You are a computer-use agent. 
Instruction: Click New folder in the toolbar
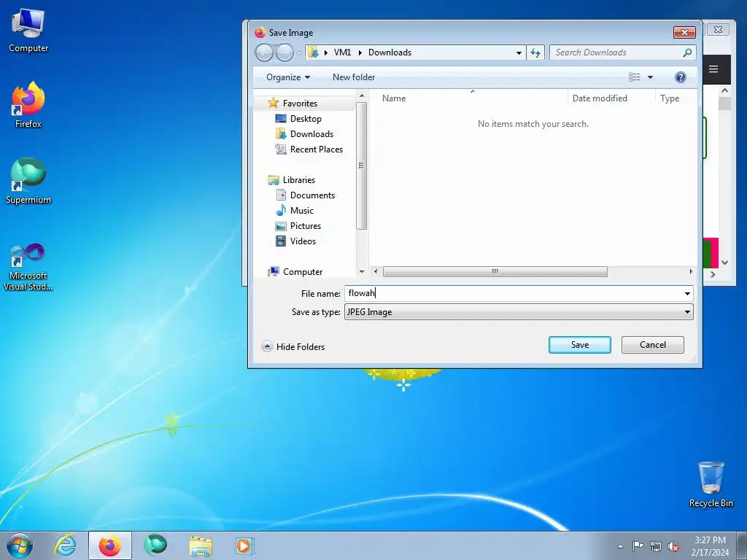click(354, 77)
